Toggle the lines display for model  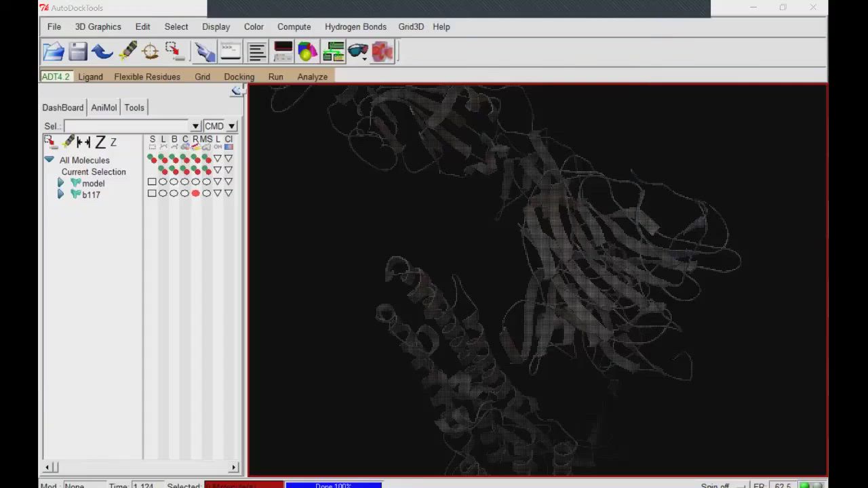pyautogui.click(x=163, y=182)
